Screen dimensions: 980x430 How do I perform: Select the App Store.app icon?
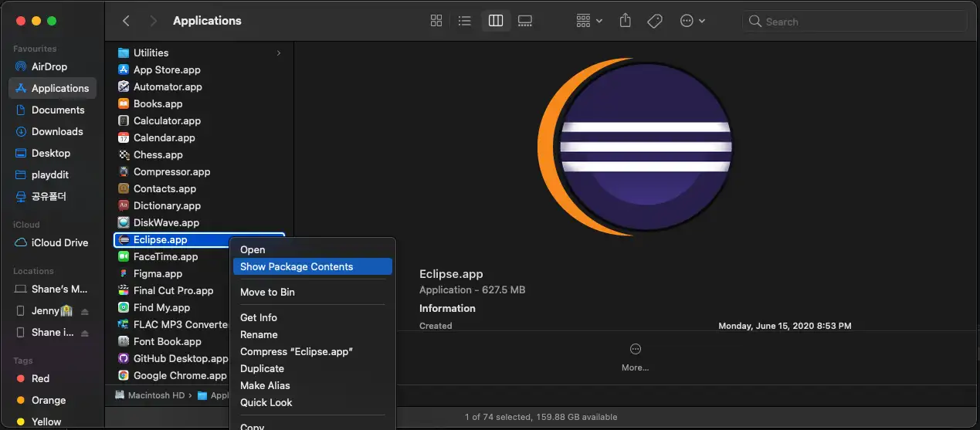[x=124, y=69]
